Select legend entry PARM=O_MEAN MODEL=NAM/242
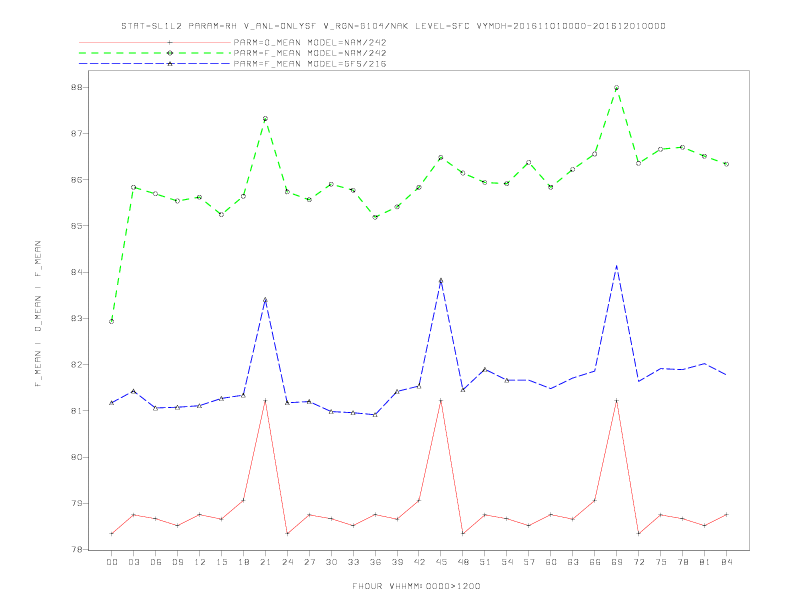792x612 pixels. [310, 42]
